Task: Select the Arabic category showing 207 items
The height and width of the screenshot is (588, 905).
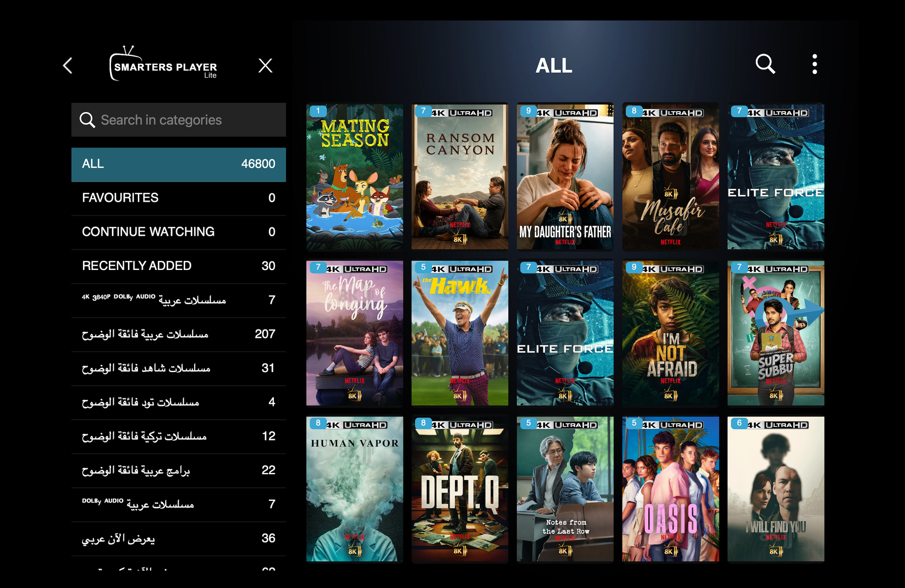Action: point(179,335)
